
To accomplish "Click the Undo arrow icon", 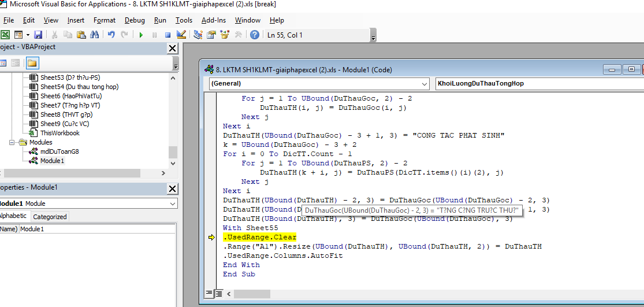I will tap(111, 35).
